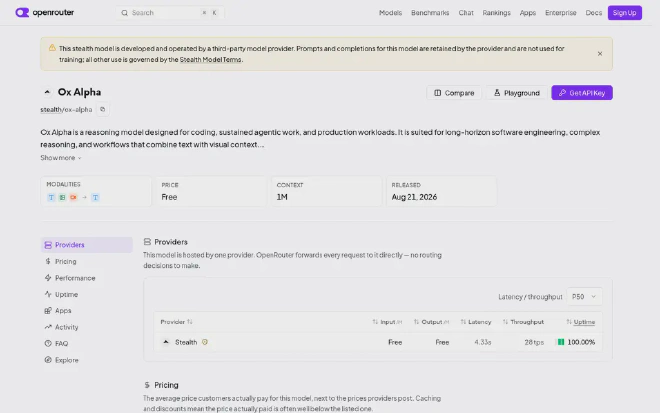Image resolution: width=660 pixels, height=413 pixels.
Task: Click the Sign Up button
Action: click(x=624, y=13)
